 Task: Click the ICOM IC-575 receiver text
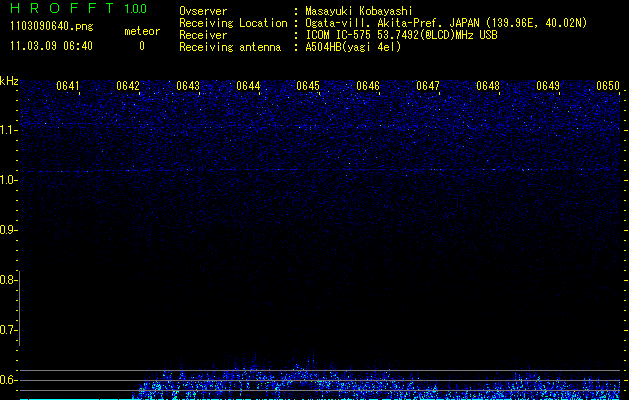click(401, 35)
